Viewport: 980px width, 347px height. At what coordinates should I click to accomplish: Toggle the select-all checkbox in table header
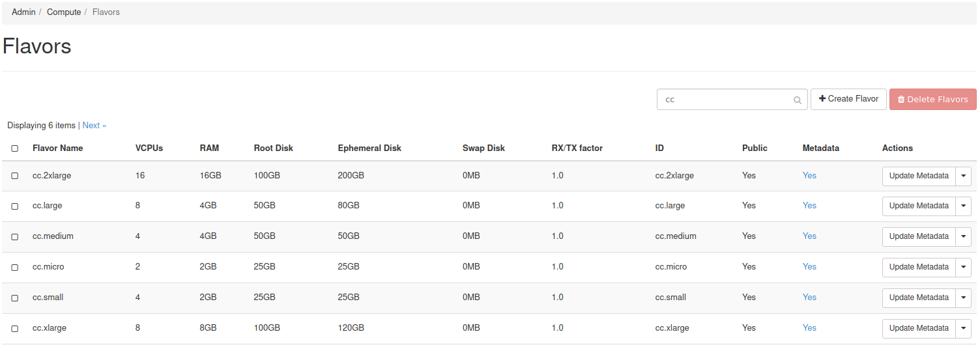[15, 148]
